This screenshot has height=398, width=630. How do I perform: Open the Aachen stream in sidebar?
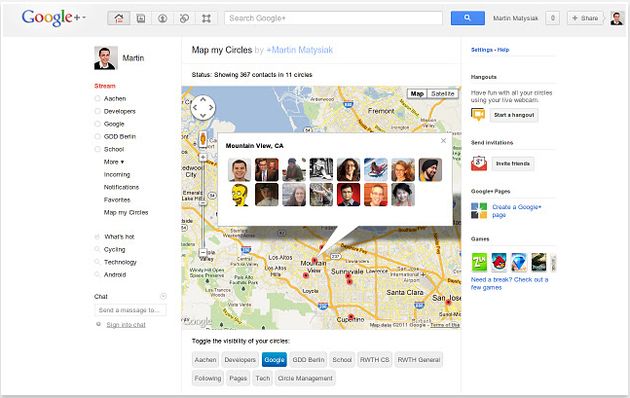[x=115, y=98]
